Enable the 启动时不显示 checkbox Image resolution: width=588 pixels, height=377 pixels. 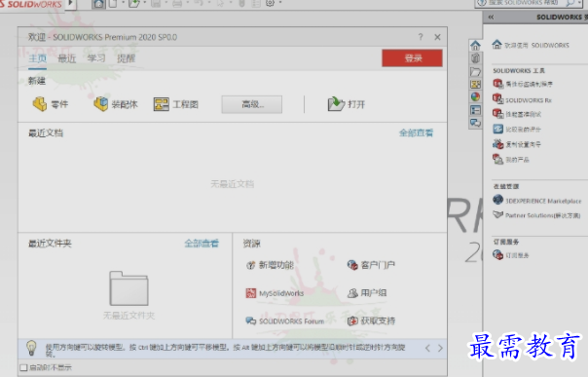click(x=23, y=367)
